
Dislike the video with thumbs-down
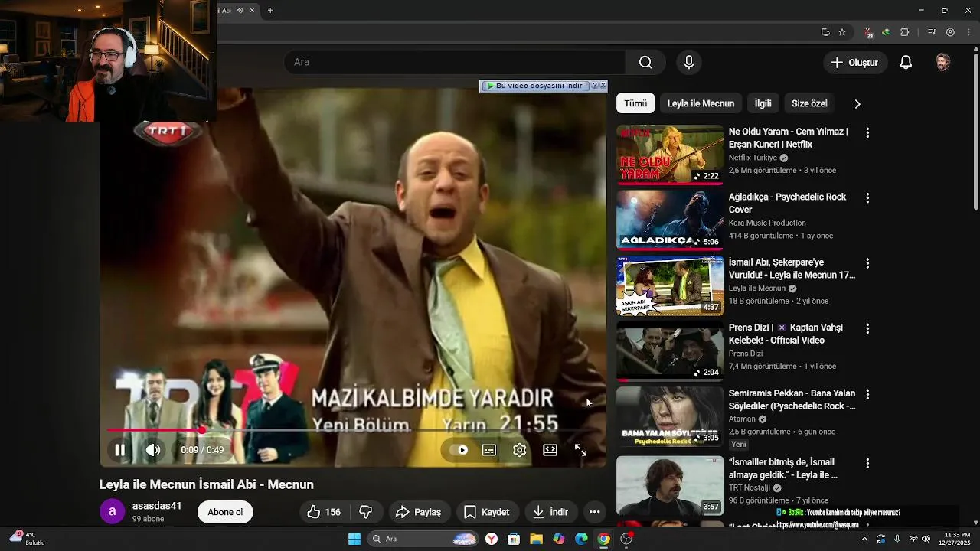pos(366,512)
